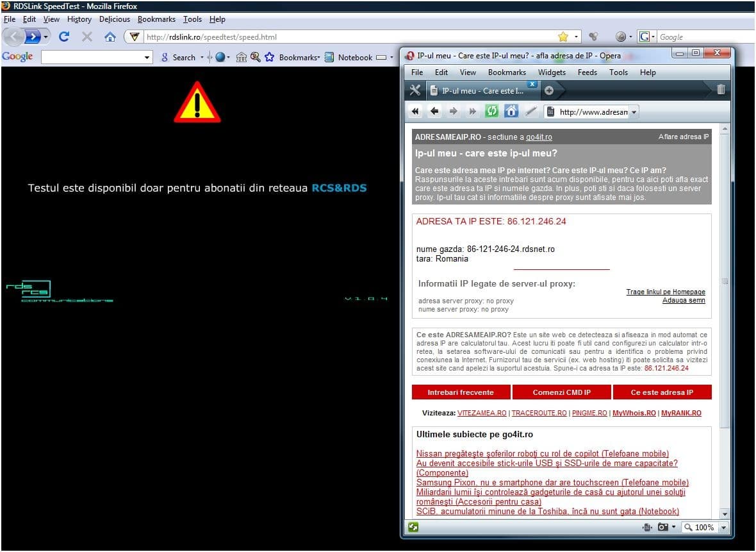The height and width of the screenshot is (552, 756).
Task: Click 'Comenzi CMD IP' red button
Action: (562, 392)
